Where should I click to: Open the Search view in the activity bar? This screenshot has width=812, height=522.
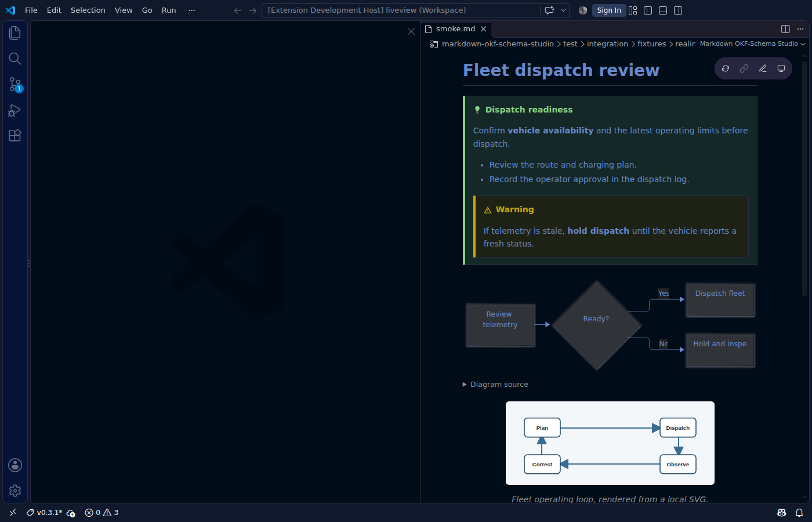[15, 59]
